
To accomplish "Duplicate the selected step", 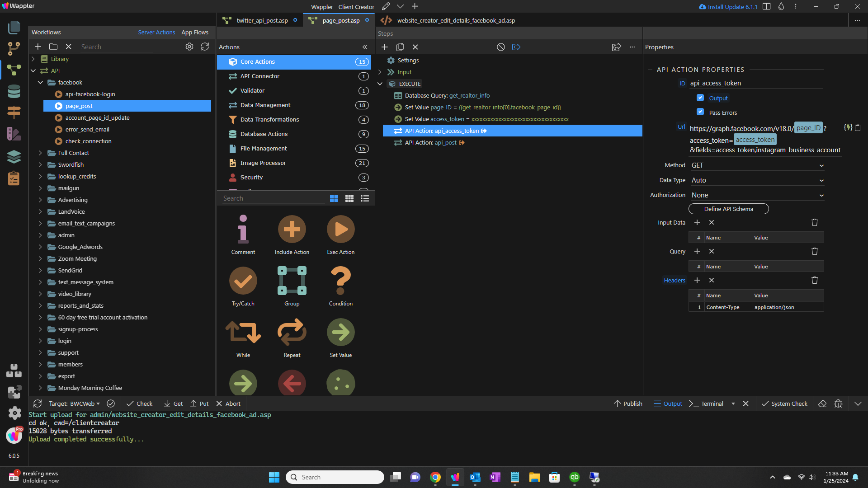I will [400, 47].
